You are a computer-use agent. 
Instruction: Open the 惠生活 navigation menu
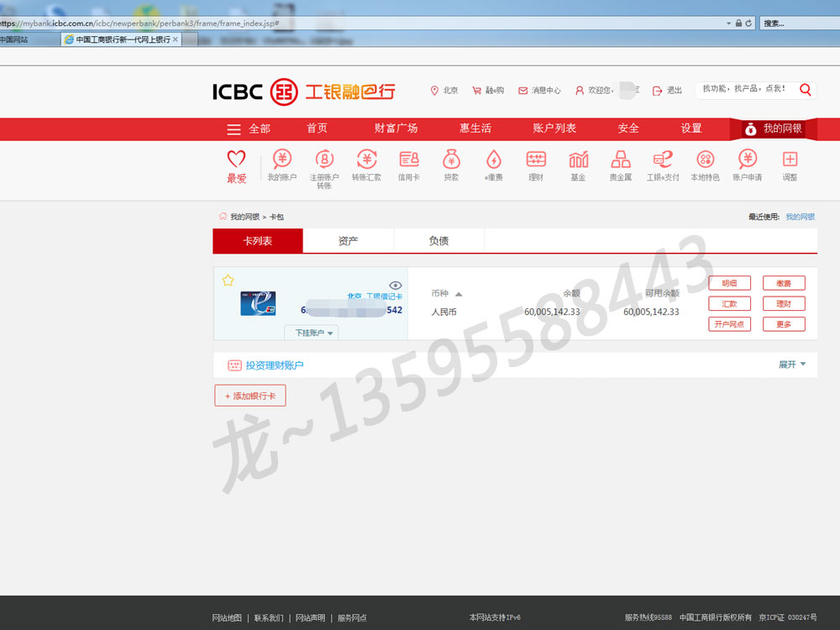[x=475, y=128]
